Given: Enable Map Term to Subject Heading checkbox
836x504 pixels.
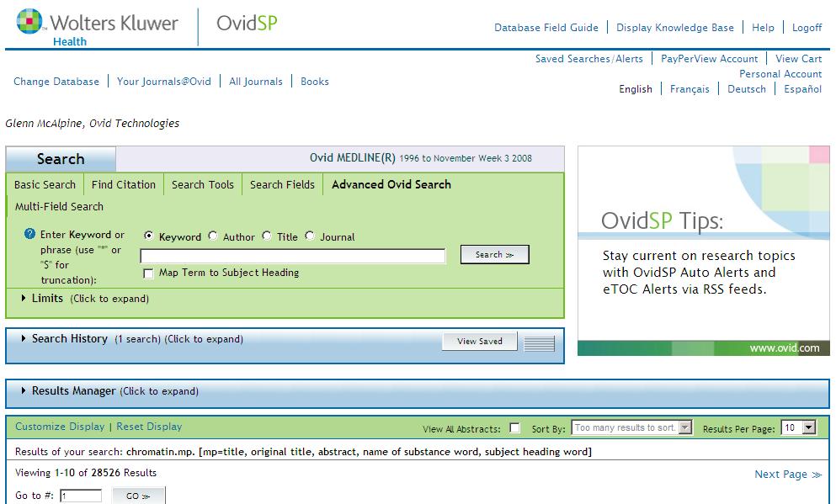Looking at the screenshot, I should (x=148, y=273).
